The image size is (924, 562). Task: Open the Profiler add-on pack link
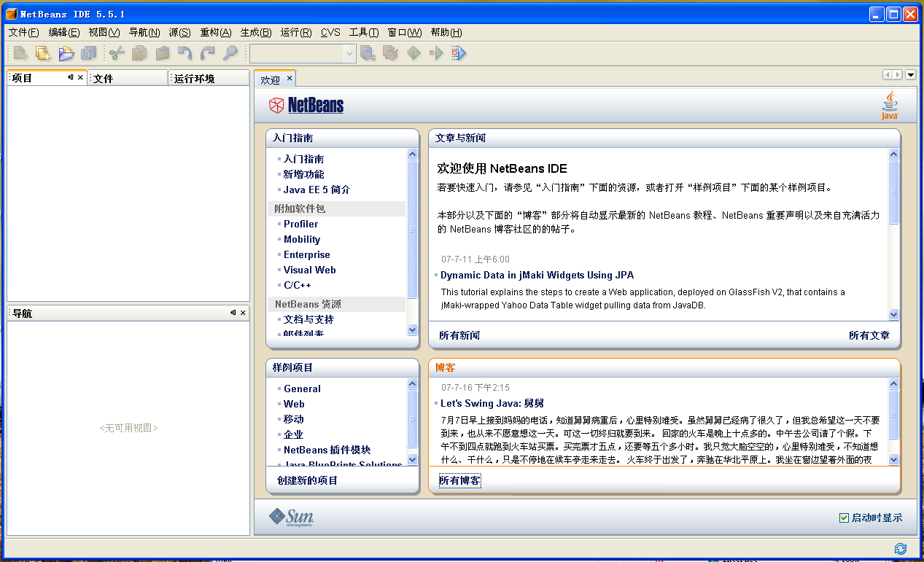tap(300, 224)
